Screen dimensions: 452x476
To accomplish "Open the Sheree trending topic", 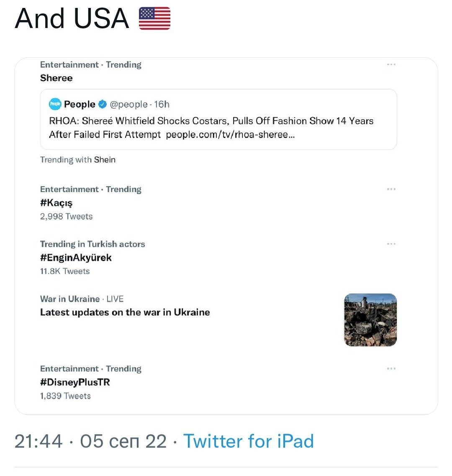I will pyautogui.click(x=56, y=78).
